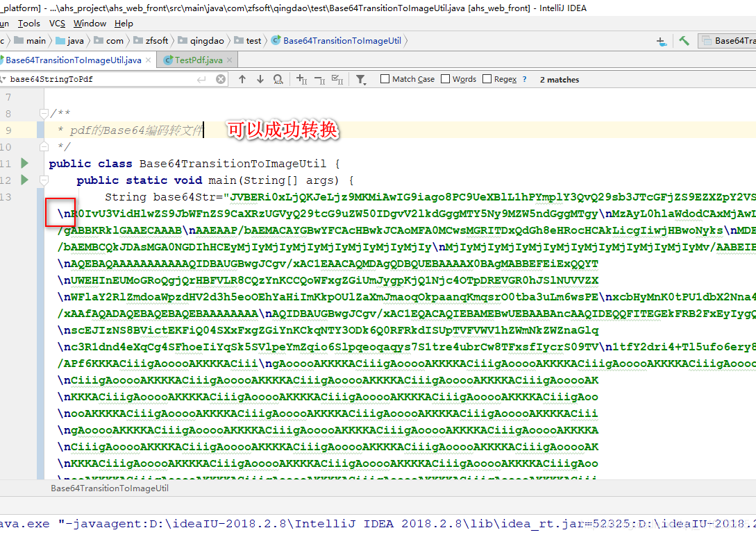Click the Build project hammer icon
756x537 pixels.
pos(684,41)
